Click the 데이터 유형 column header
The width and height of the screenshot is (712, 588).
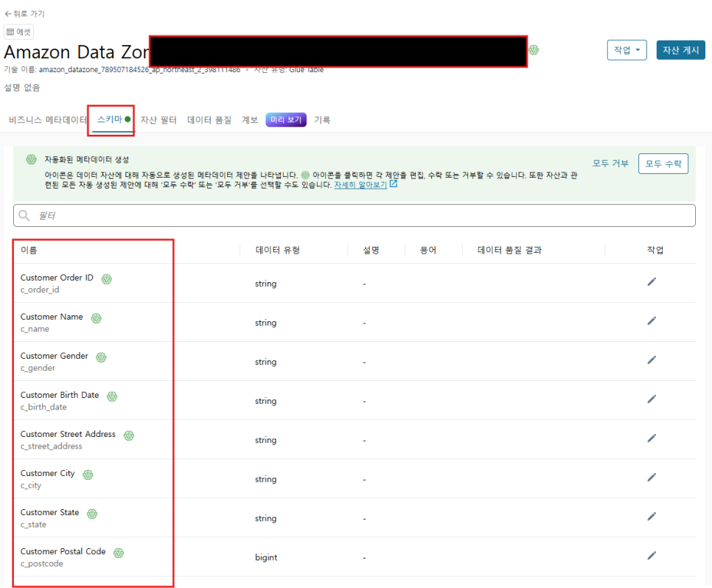[x=277, y=251]
